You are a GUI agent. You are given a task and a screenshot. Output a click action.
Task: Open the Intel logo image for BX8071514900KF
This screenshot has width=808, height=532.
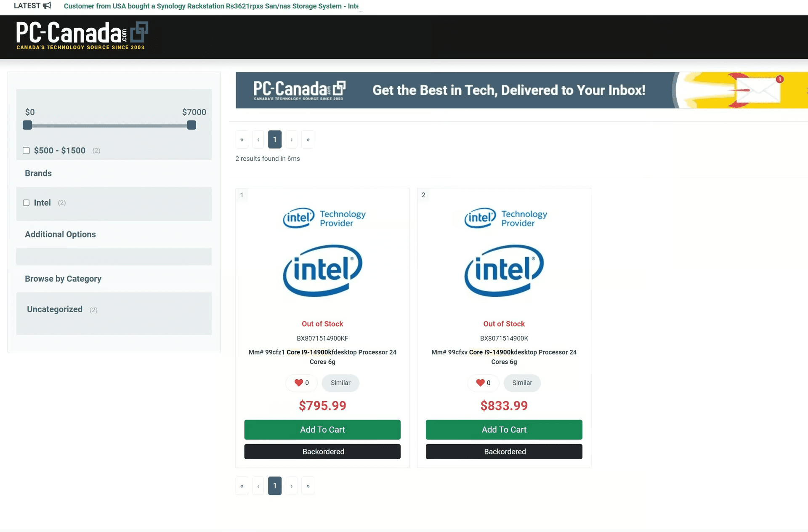pyautogui.click(x=322, y=271)
